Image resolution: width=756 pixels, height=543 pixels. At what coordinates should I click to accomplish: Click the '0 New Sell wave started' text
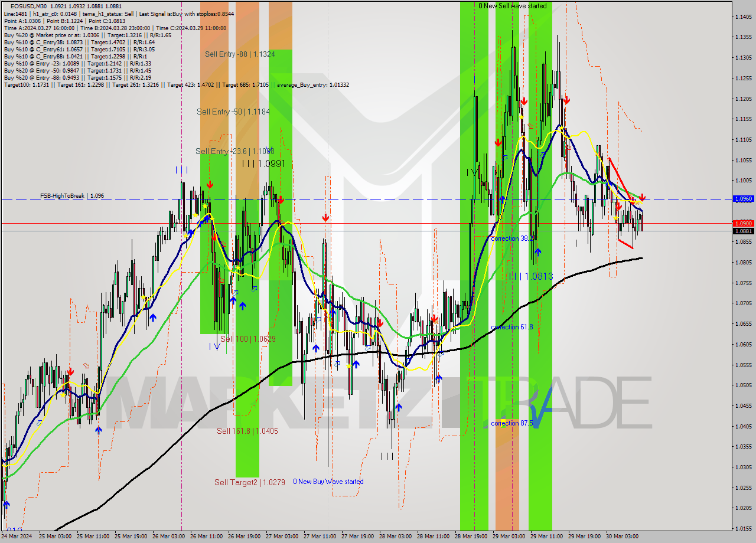(513, 6)
